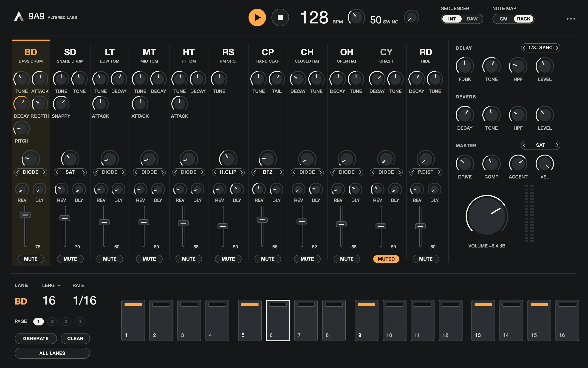588x368 pixels.
Task: Click the Closed Hat level fader
Action: click(x=302, y=226)
